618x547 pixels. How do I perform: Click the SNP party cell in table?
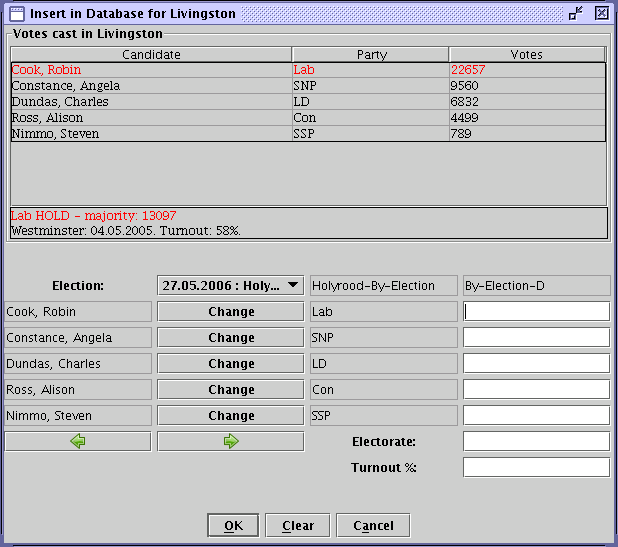click(x=370, y=86)
